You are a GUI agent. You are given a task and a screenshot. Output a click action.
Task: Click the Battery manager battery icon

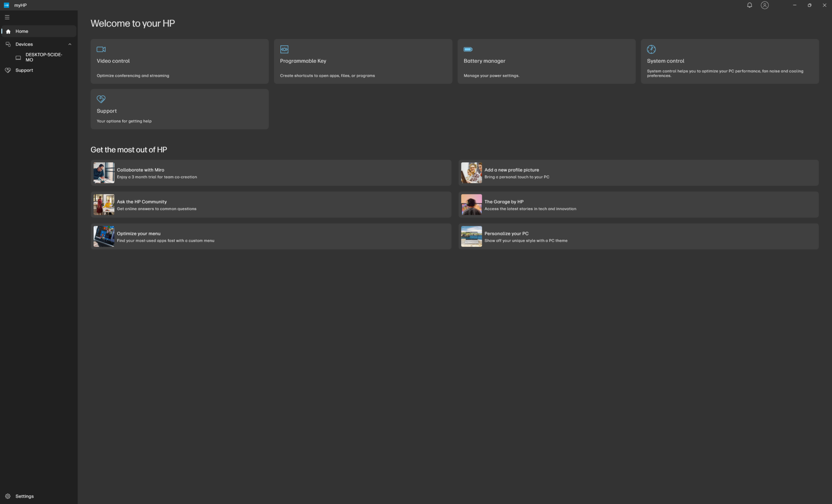coord(468,49)
